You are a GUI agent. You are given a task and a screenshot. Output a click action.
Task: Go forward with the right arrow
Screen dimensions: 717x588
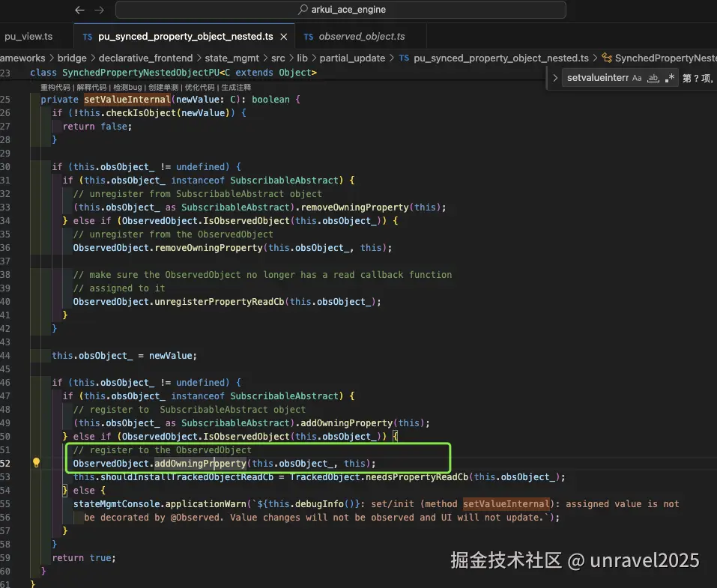pyautogui.click(x=99, y=10)
